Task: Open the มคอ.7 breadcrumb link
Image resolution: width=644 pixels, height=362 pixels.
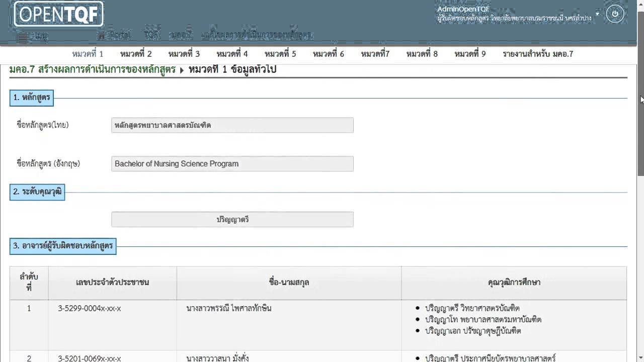Action: point(181,35)
